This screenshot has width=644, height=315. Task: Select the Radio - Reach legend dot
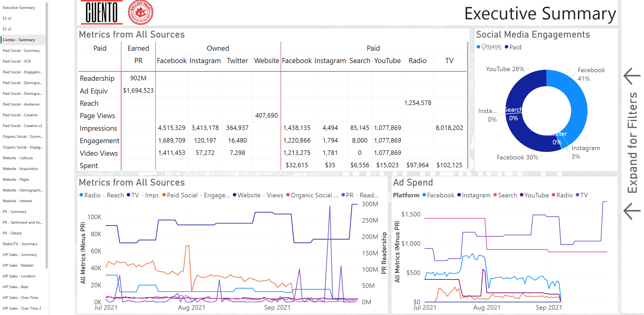(81, 195)
